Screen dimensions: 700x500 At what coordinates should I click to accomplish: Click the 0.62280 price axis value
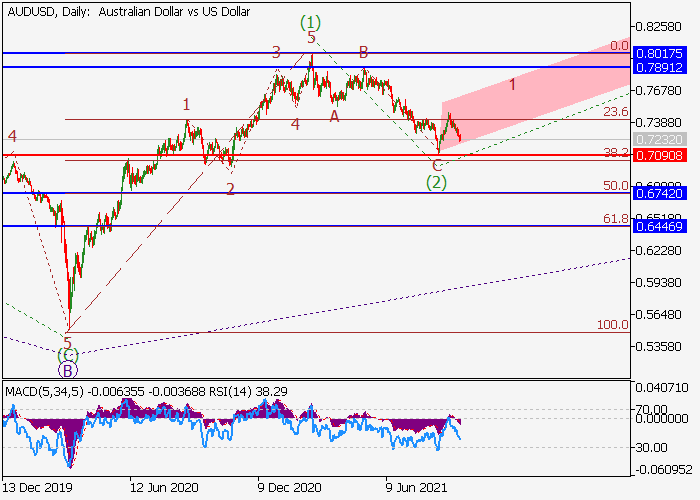click(658, 250)
